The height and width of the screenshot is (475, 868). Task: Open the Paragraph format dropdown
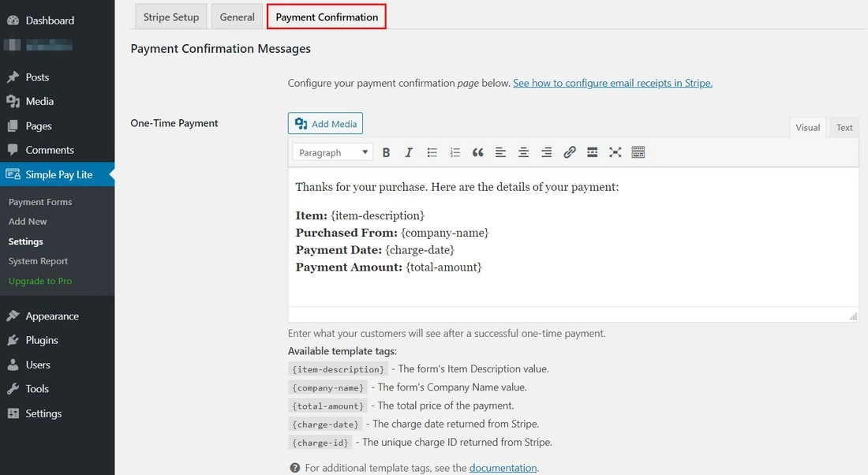332,152
